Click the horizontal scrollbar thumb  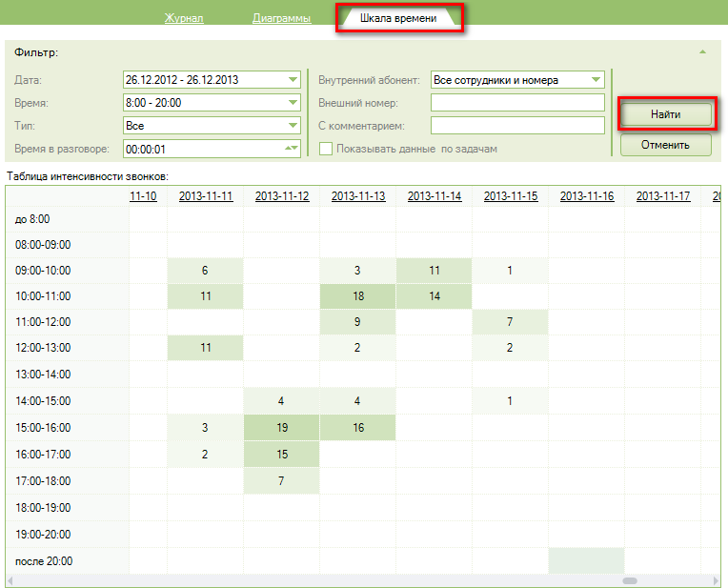pyautogui.click(x=630, y=580)
